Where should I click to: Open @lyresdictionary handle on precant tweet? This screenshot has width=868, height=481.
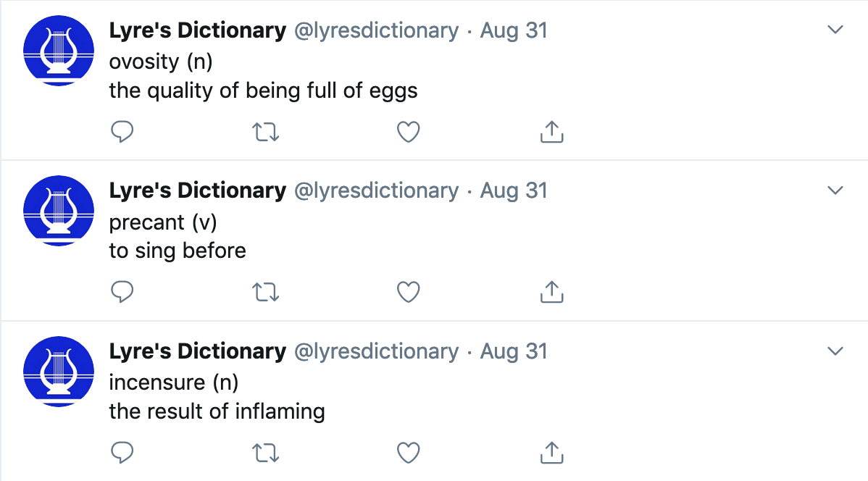(377, 191)
